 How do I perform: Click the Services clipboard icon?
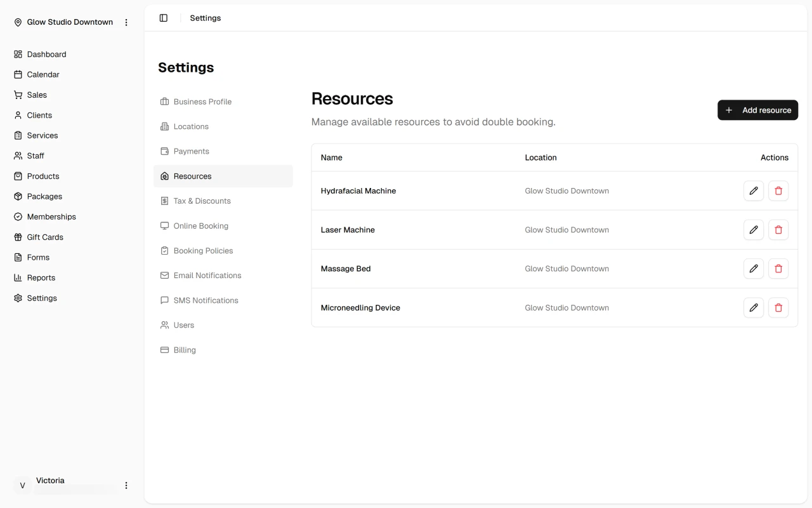tap(18, 135)
